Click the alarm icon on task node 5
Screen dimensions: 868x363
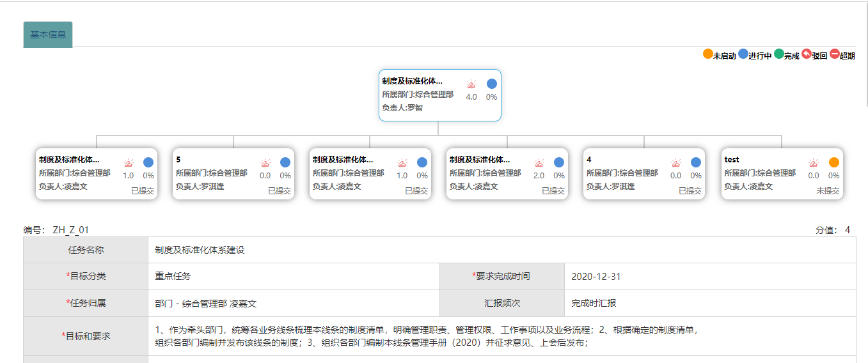coord(265,162)
